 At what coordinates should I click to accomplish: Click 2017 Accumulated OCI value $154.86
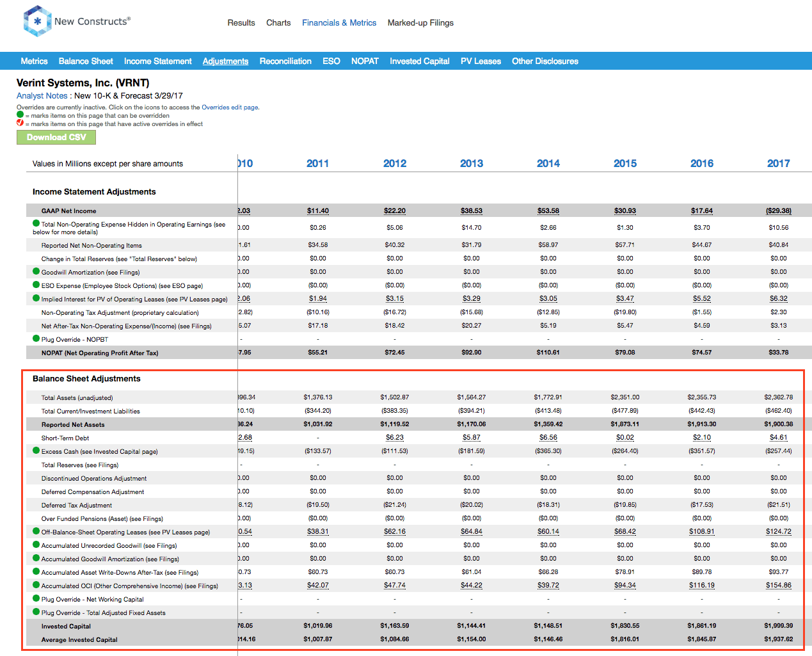pyautogui.click(x=779, y=585)
